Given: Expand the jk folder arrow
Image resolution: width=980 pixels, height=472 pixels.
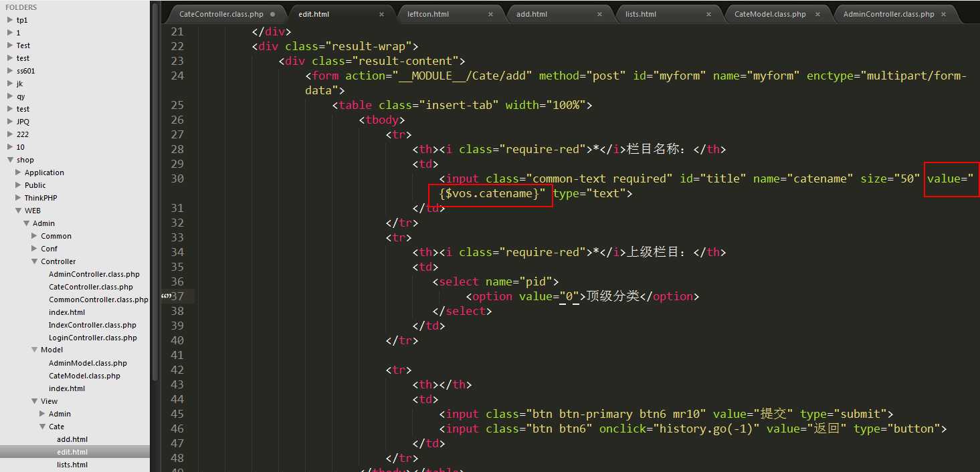Looking at the screenshot, I should click(10, 84).
